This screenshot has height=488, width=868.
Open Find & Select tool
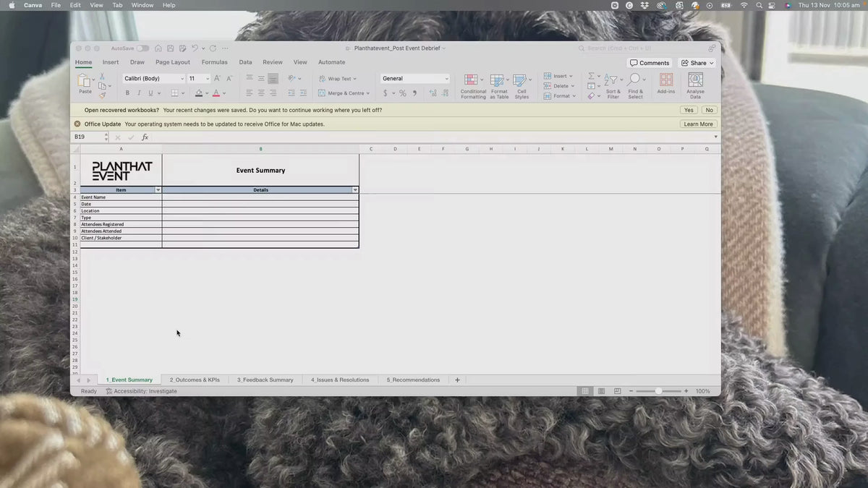635,86
